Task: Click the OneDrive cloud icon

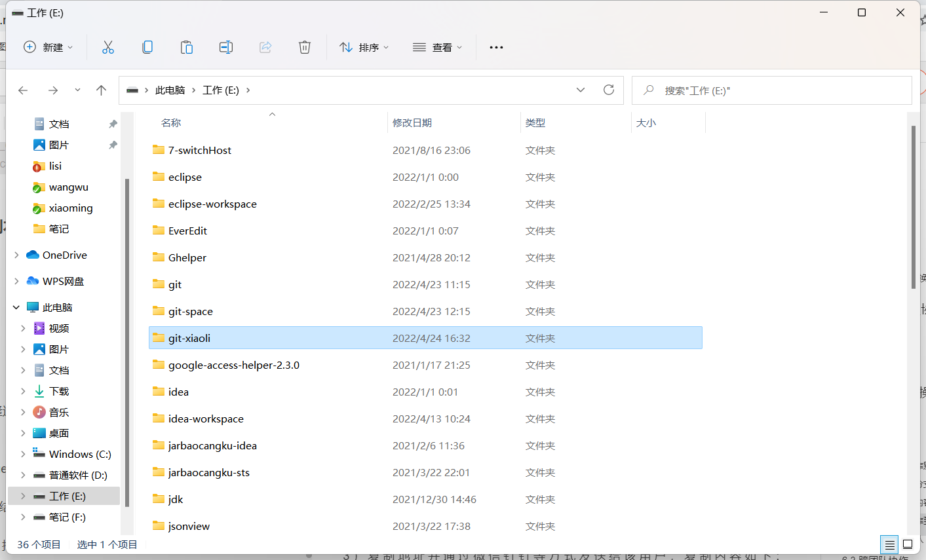Action: click(x=33, y=255)
